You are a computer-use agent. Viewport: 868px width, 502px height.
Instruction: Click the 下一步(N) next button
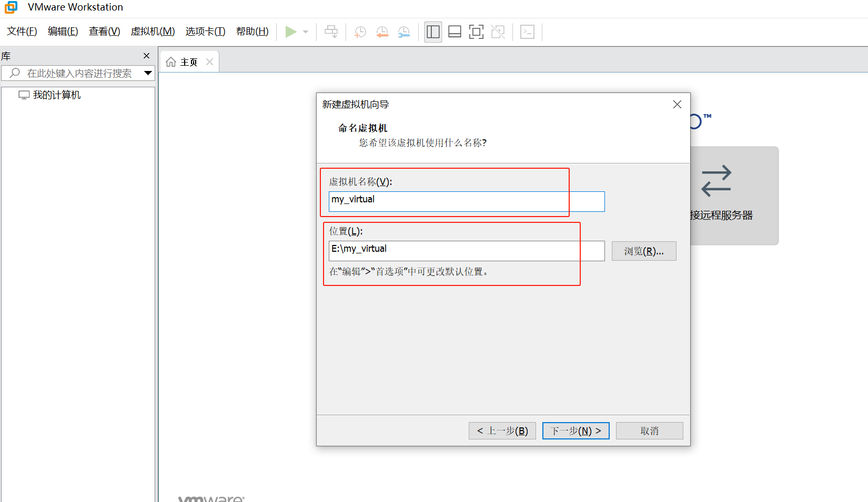[x=576, y=431]
